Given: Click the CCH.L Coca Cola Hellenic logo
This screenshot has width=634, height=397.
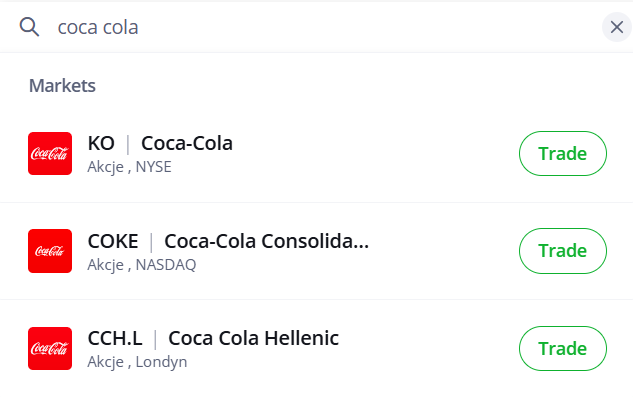Looking at the screenshot, I should [50, 348].
